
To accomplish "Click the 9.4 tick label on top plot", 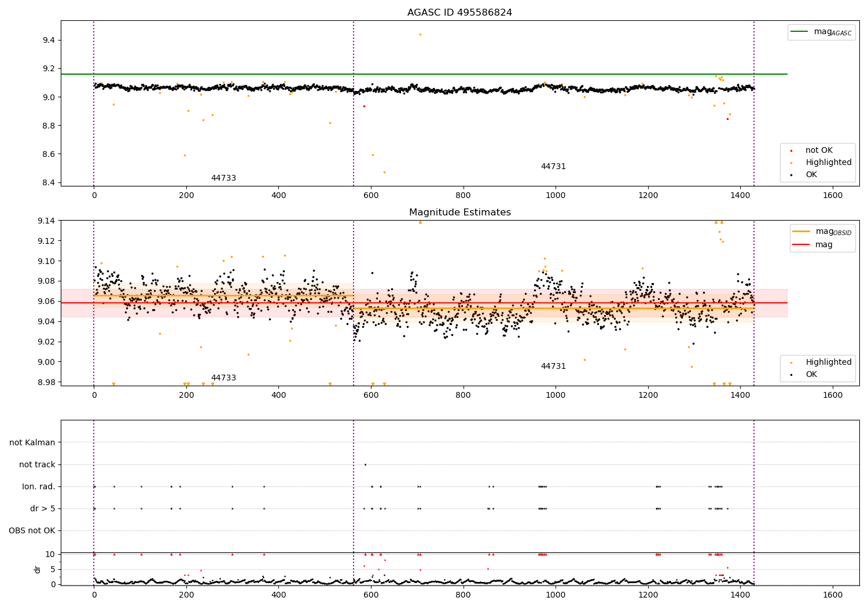I will (49, 40).
